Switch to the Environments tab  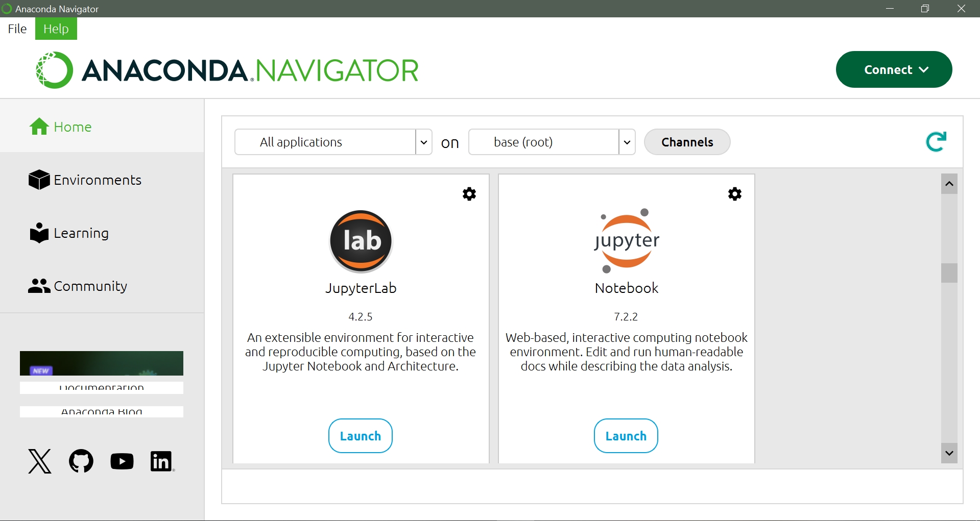[97, 180]
